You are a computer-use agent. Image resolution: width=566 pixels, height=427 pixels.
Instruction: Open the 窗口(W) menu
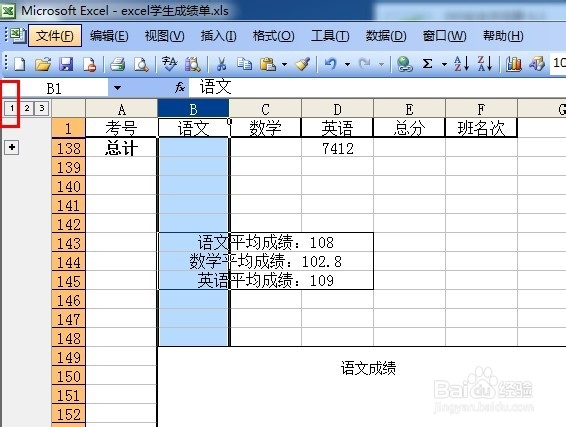click(x=444, y=36)
